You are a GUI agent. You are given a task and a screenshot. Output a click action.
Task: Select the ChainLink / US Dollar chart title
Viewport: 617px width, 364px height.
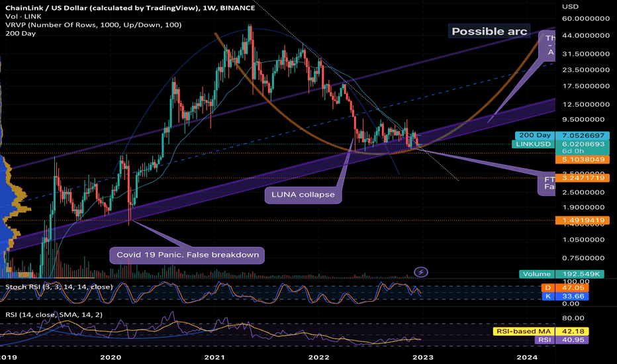(x=130, y=8)
